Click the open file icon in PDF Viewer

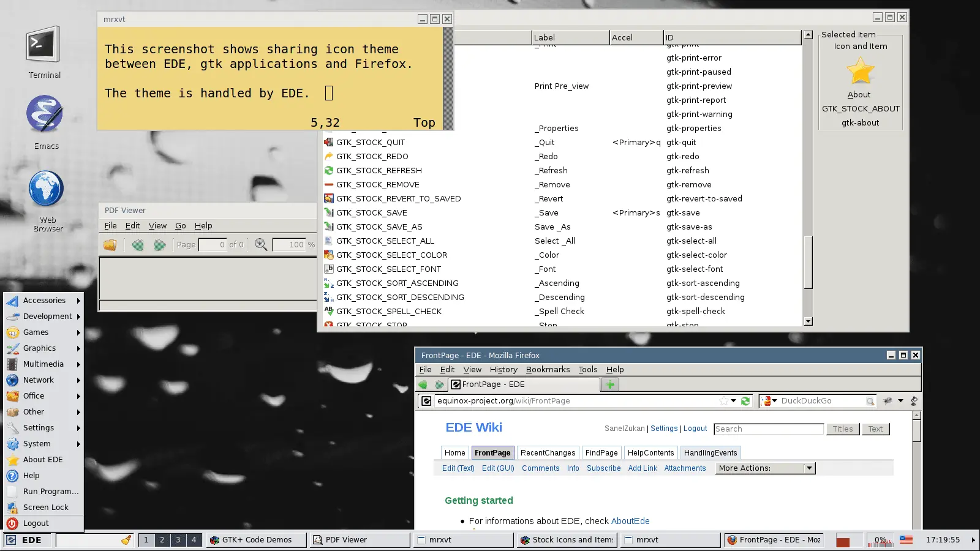point(110,245)
